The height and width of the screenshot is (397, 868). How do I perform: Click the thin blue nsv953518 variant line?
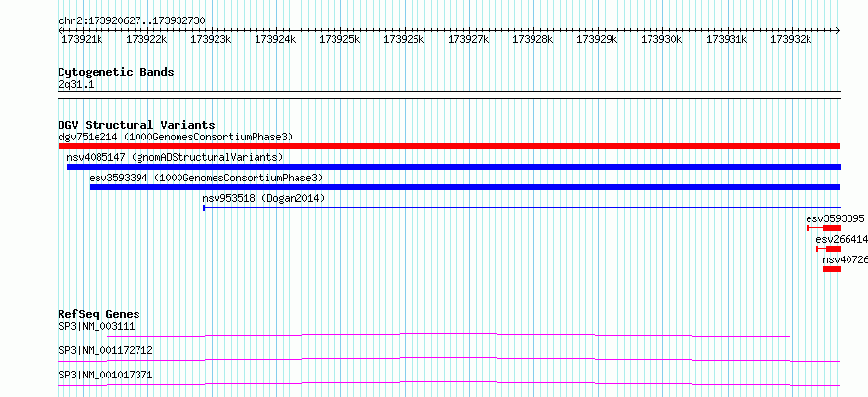pos(522,208)
